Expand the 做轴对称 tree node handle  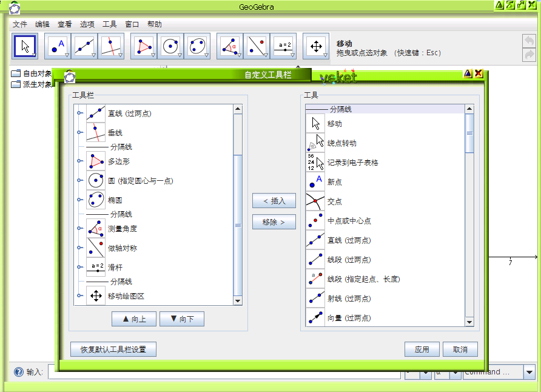(79, 248)
